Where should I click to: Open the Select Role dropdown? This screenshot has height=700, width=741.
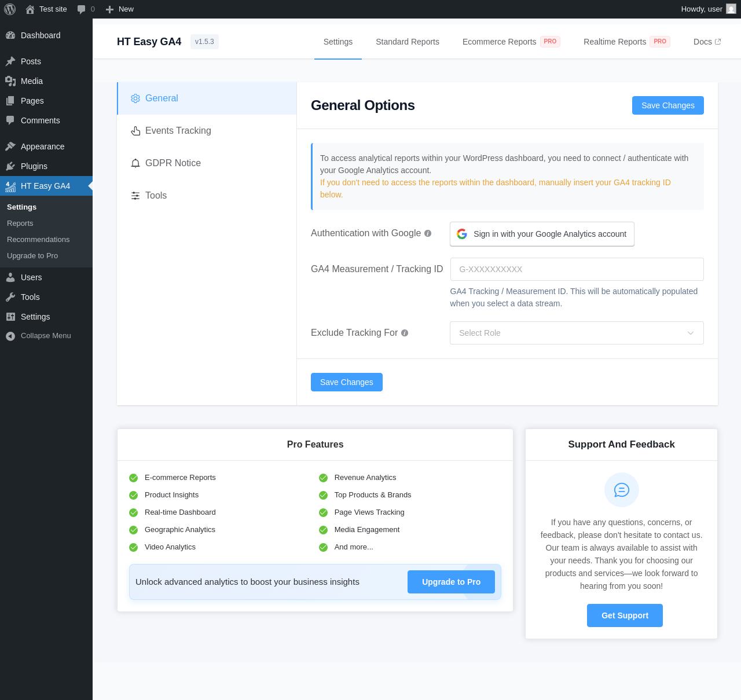point(577,333)
